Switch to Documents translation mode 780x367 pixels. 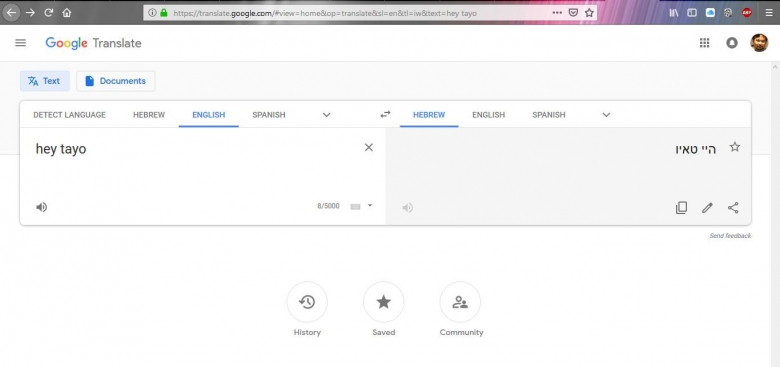116,81
